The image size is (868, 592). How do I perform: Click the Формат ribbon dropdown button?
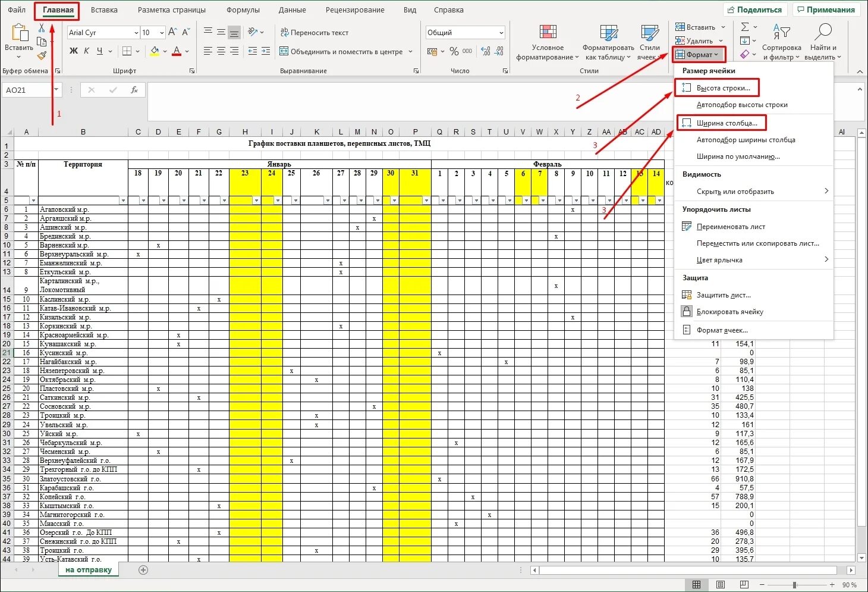click(699, 55)
